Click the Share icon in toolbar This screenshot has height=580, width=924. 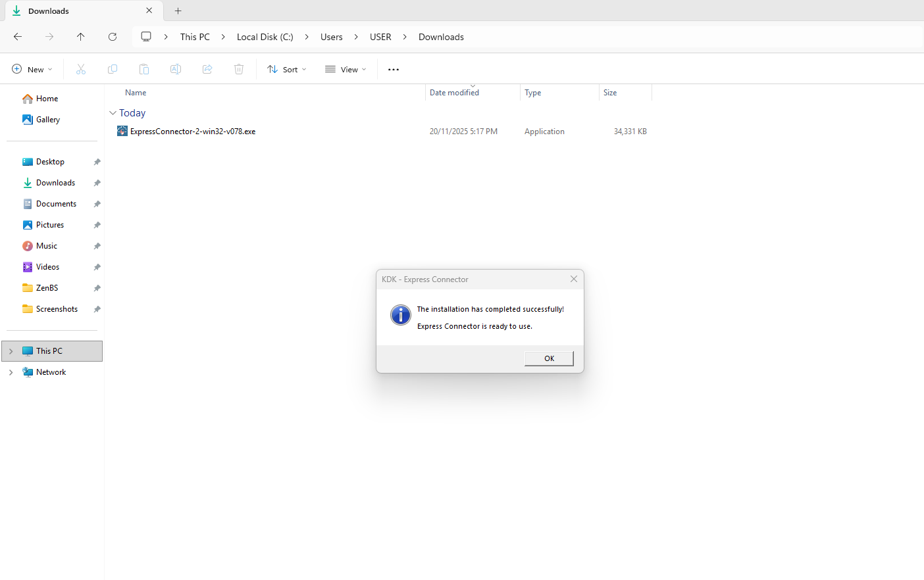(207, 69)
